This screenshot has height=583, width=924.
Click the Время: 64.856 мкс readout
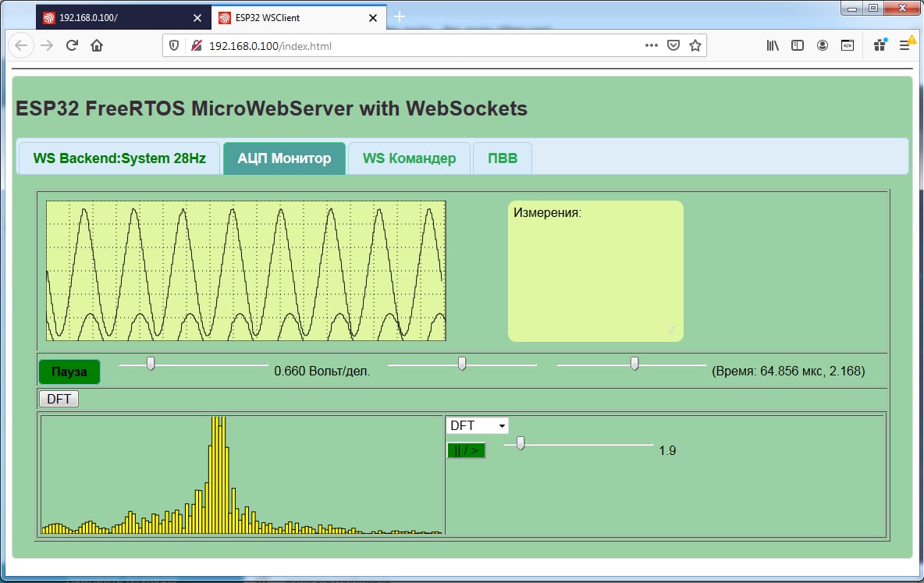(788, 371)
